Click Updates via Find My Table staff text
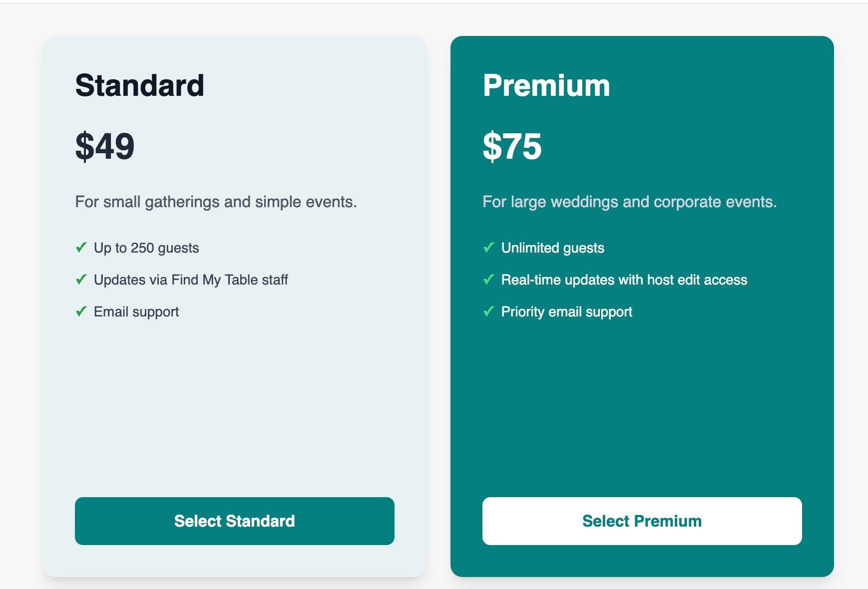The height and width of the screenshot is (589, 868). point(191,280)
